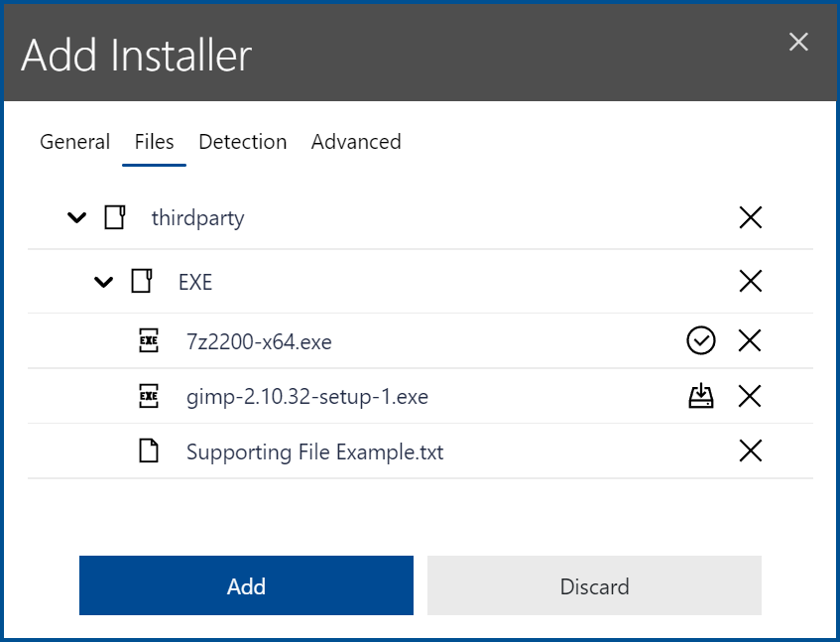Click the gimp-2.10.32-setup-1.exe file type icon
Screen dimensions: 840x642
click(x=149, y=396)
